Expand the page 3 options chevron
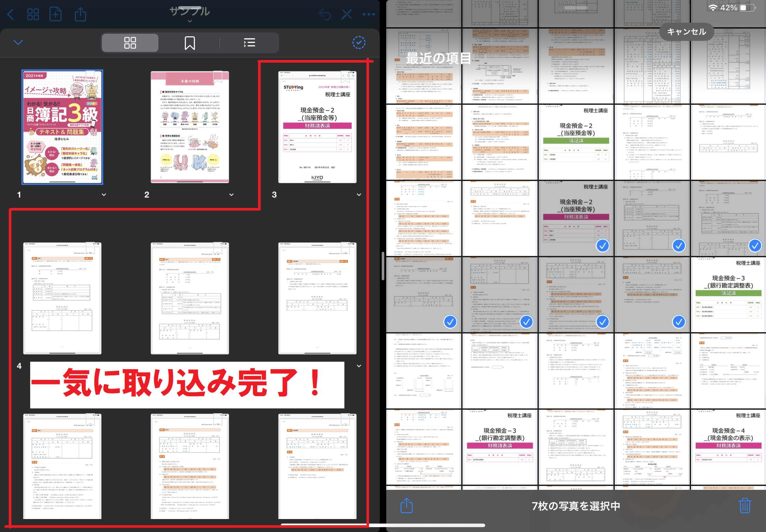The width and height of the screenshot is (766, 532). point(359,195)
